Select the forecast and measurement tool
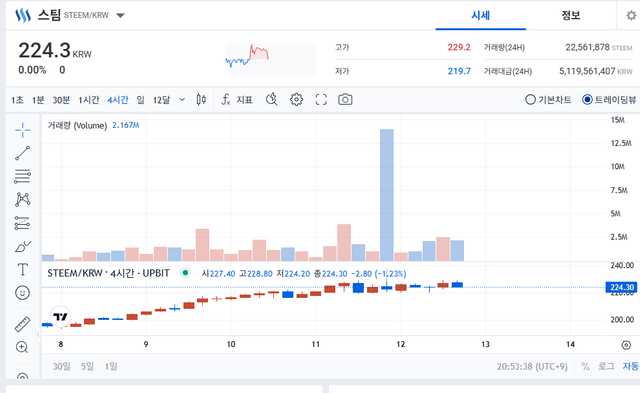 [x=22, y=223]
